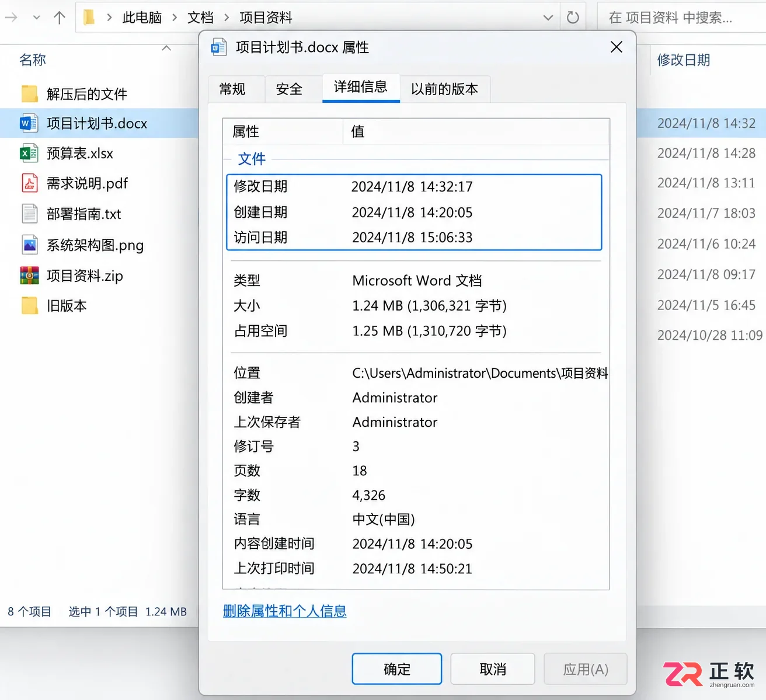The height and width of the screenshot is (700, 766).
Task: Click the 确定 button
Action: (397, 669)
